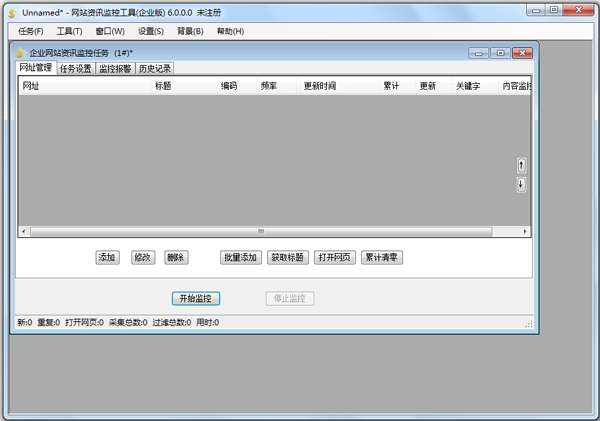This screenshot has height=421, width=600.
Task: Open the 工具(T) menu
Action: (x=69, y=31)
